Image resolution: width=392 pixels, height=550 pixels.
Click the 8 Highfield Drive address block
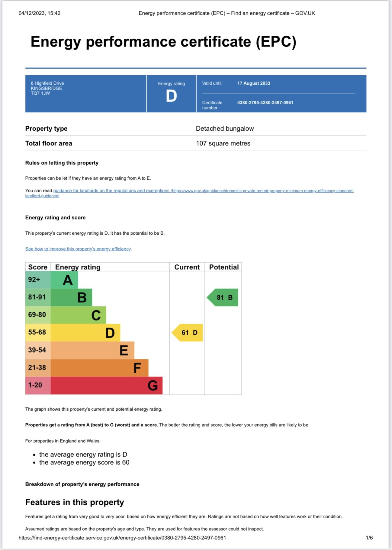tap(47, 88)
